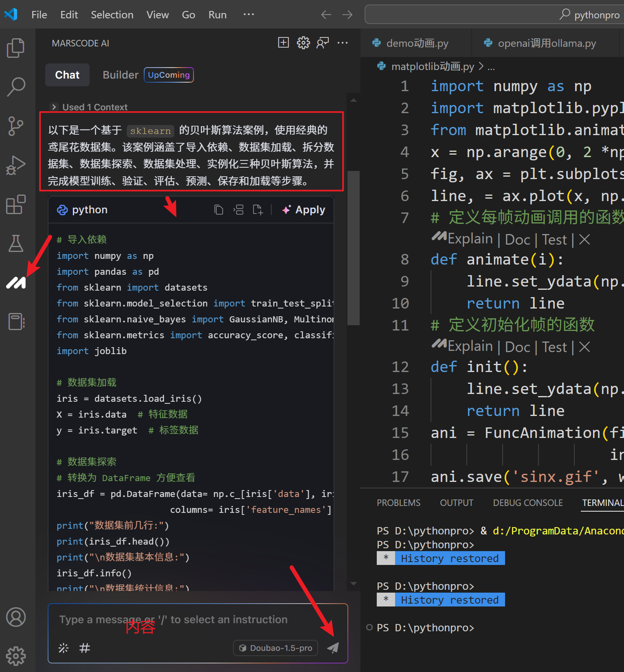Switch to the Chat tab
Image resolution: width=624 pixels, height=672 pixels.
[x=67, y=75]
